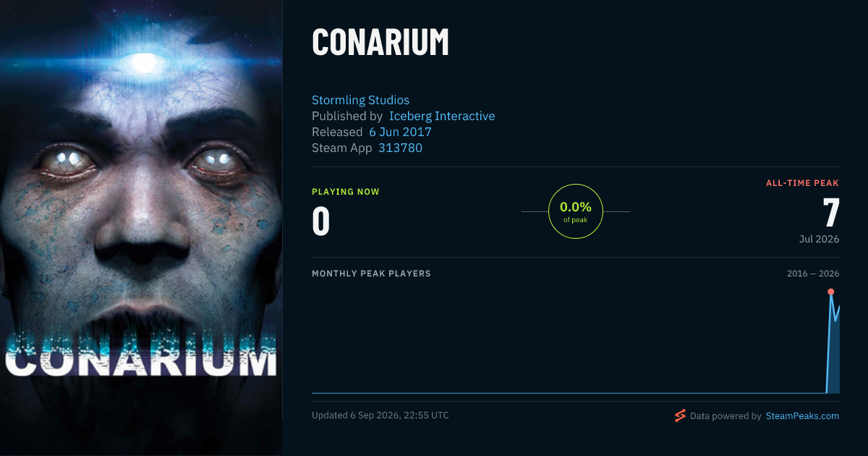
Task: Click the PLAYING NOW label
Action: pyautogui.click(x=346, y=192)
